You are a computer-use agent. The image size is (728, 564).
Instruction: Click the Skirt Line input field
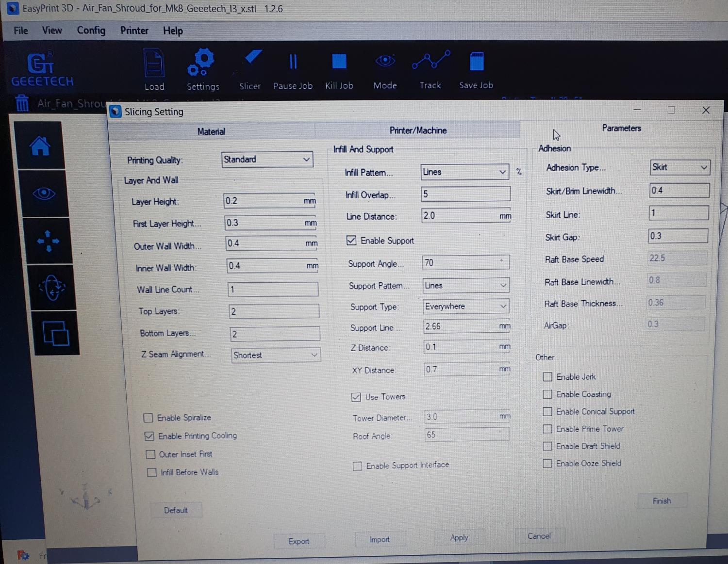coord(679,213)
